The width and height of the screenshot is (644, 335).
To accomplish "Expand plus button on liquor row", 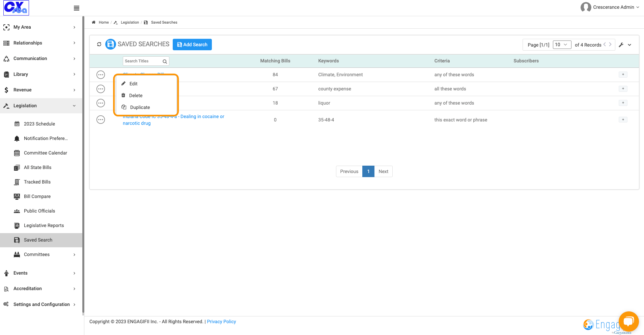I will 623,103.
